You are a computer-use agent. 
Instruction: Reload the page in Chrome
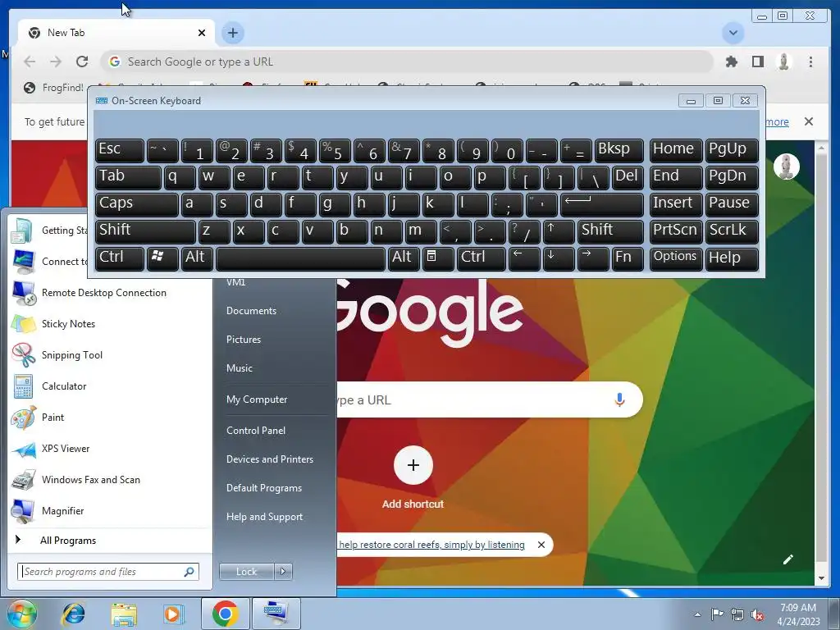(x=82, y=62)
